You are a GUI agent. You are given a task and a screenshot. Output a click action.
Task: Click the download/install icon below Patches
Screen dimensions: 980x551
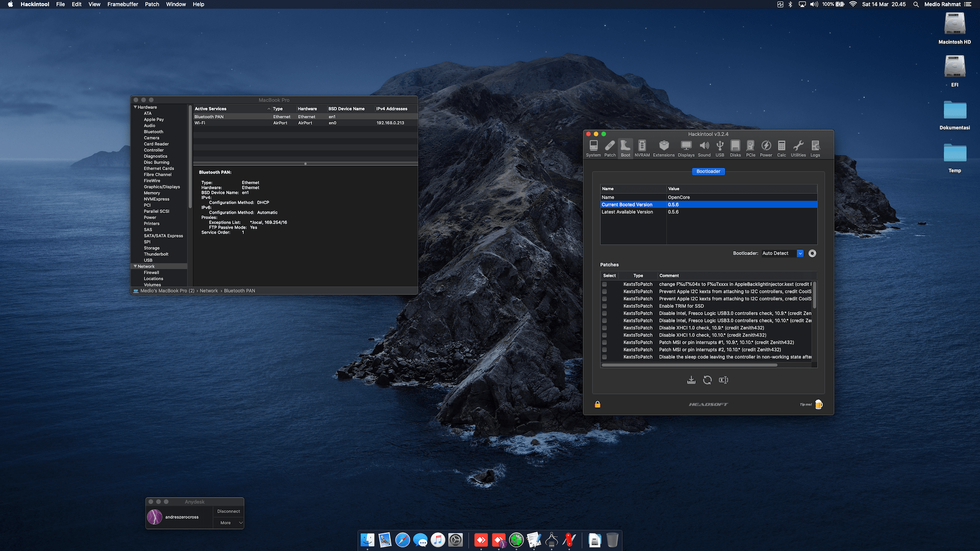(691, 380)
